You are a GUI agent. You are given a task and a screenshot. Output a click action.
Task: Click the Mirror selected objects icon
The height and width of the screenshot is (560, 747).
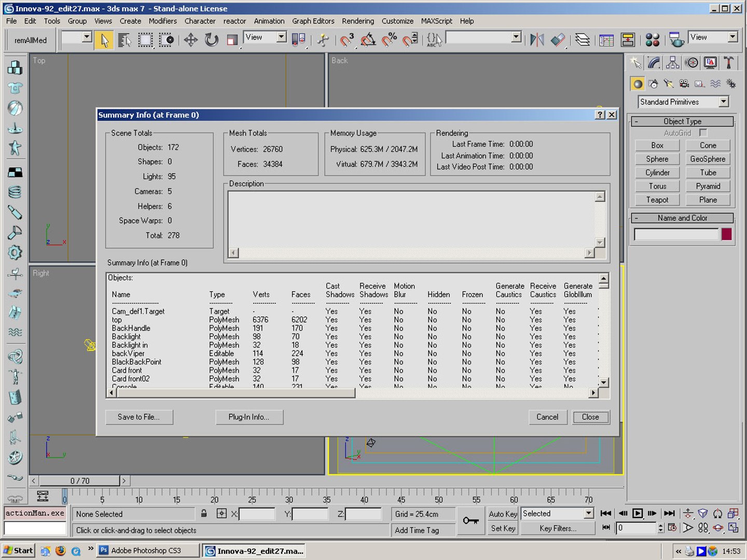[537, 40]
